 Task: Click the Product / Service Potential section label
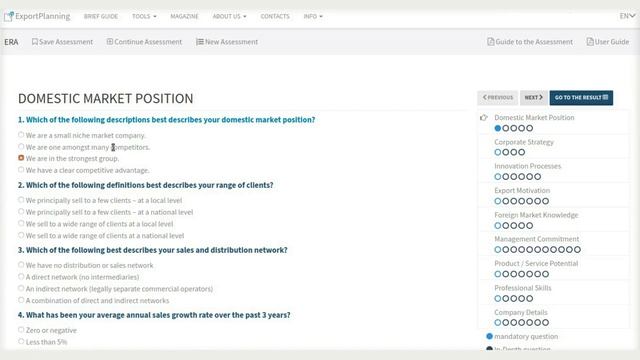click(536, 264)
